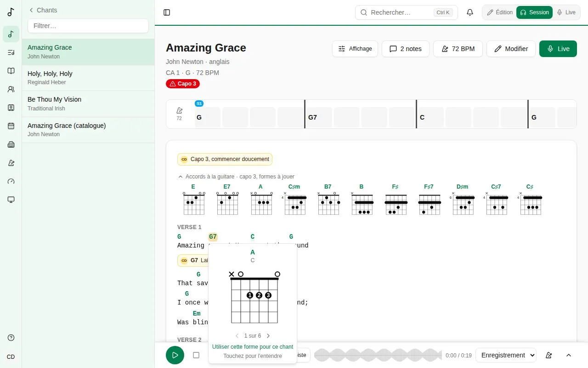Image resolution: width=588 pixels, height=368 pixels.
Task: Open the help question mark icon
Action: [11, 338]
